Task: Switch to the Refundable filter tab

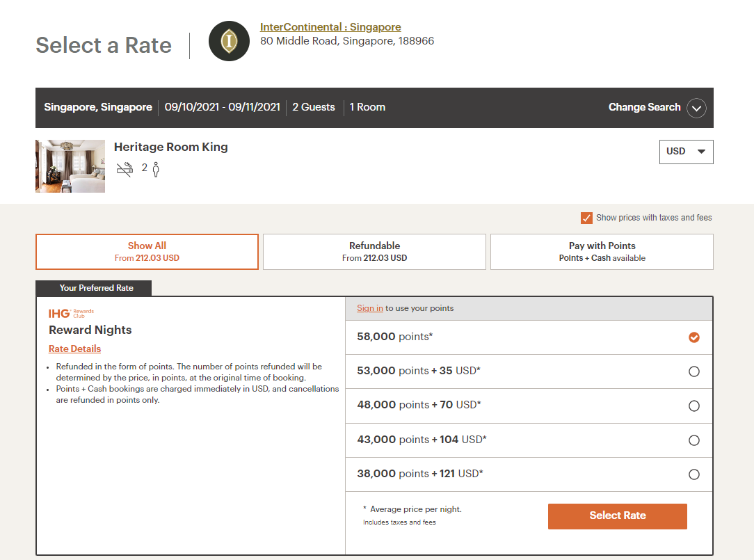Action: coord(374,251)
